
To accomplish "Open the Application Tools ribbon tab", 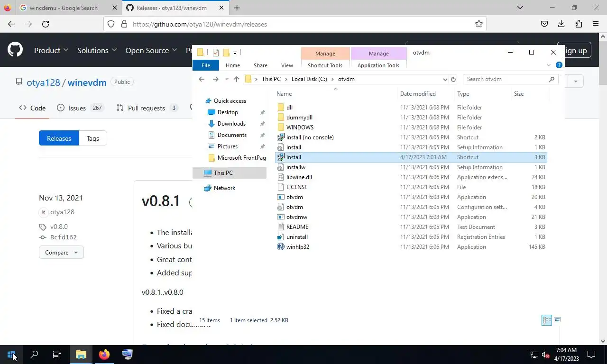I will (378, 65).
